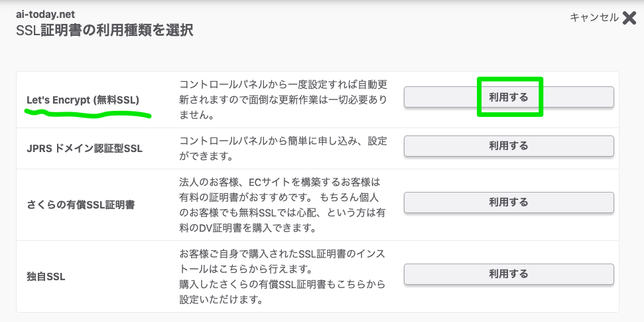
Task: Click the ai-today.net domain name
Action: pyautogui.click(x=45, y=15)
